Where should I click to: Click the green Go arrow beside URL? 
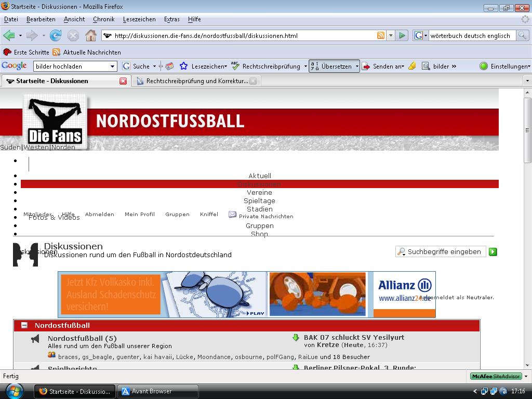(x=402, y=35)
